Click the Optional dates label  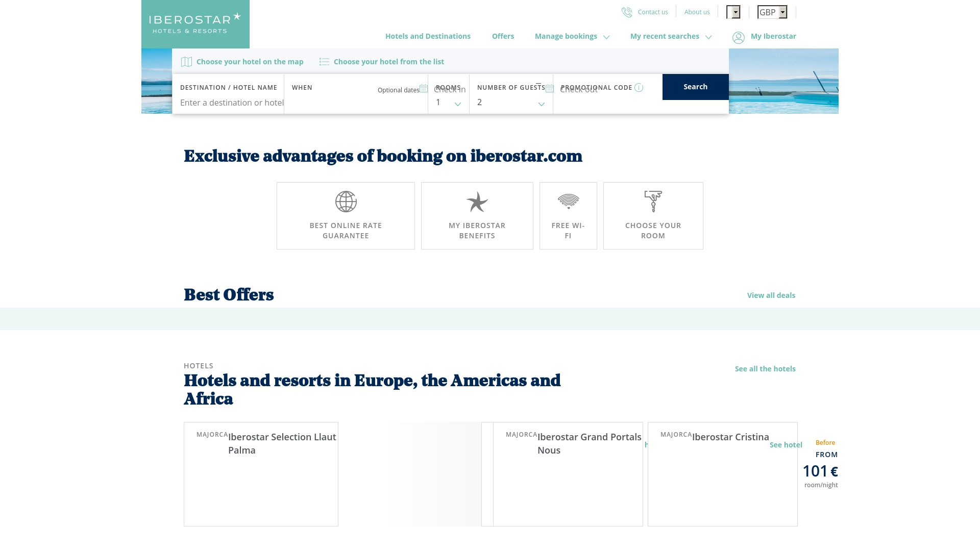(x=398, y=90)
